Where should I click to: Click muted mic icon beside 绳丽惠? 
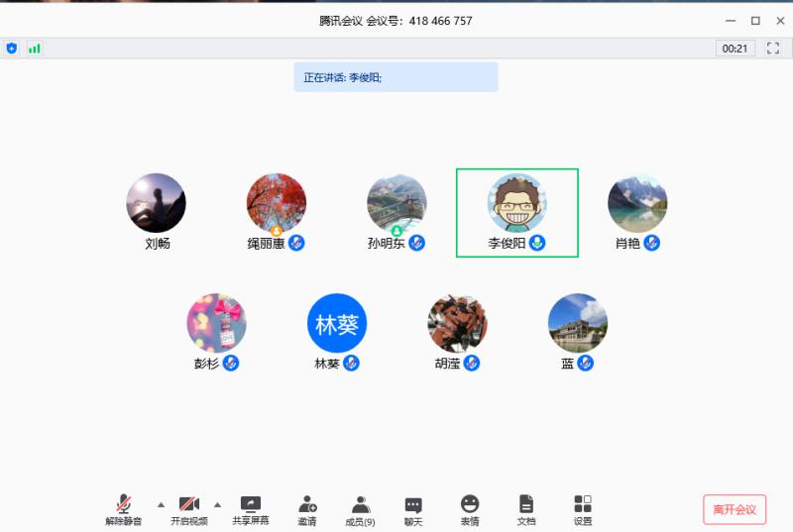296,243
